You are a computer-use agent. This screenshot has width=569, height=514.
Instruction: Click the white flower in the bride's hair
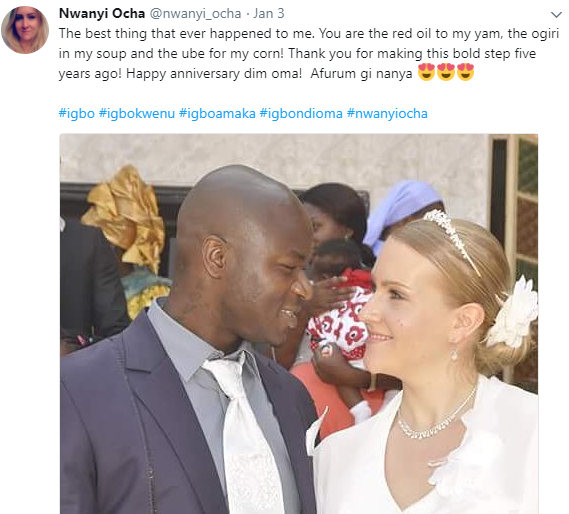(512, 312)
